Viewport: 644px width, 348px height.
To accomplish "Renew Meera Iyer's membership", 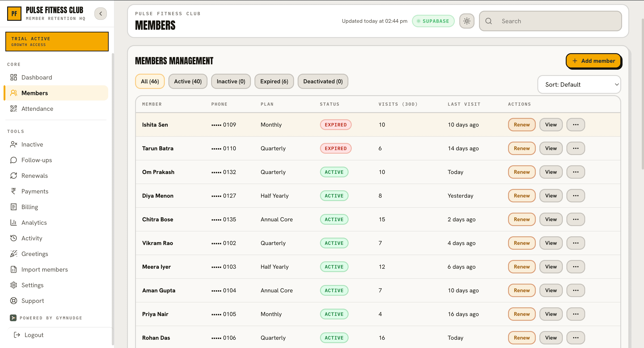I will pos(521,267).
